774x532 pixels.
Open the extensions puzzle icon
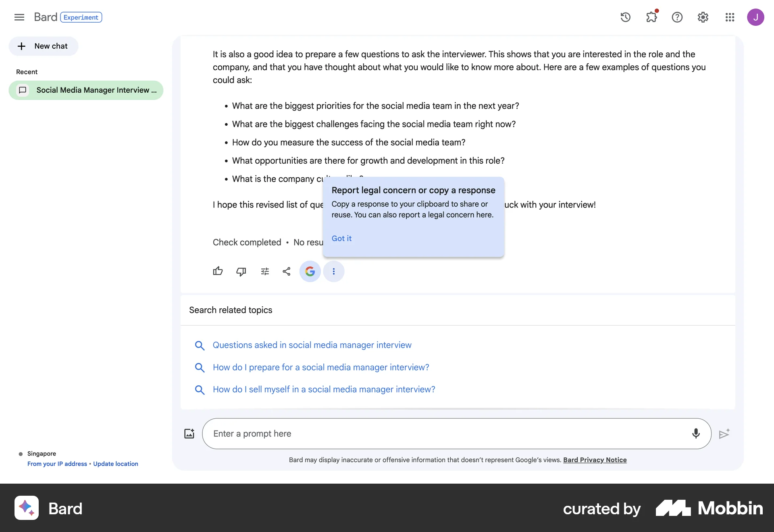pyautogui.click(x=651, y=17)
